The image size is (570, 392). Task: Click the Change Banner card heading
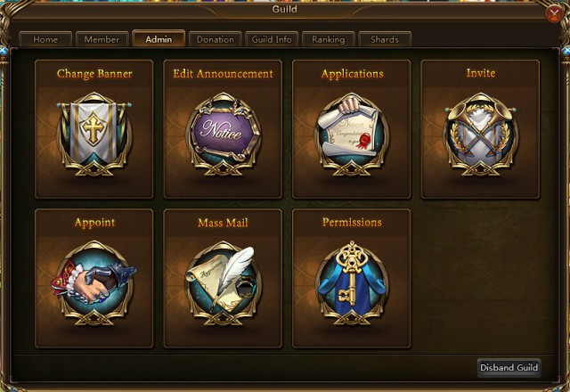94,74
